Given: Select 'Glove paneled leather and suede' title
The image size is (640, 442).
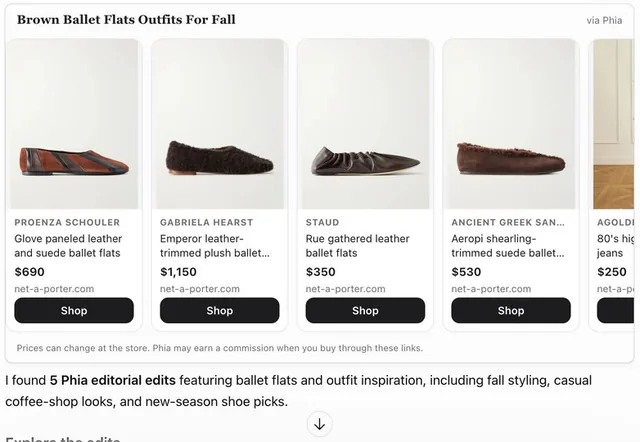Looking at the screenshot, I should point(68,246).
